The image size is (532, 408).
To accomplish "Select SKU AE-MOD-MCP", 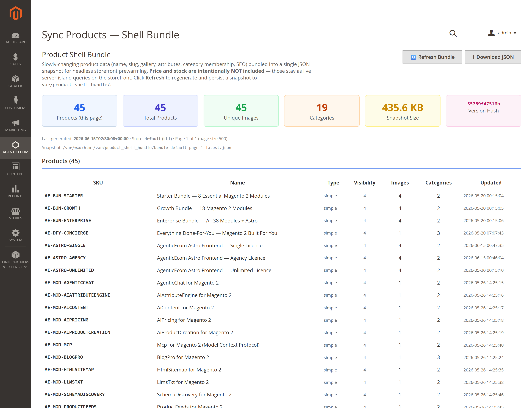I will pos(58,345).
